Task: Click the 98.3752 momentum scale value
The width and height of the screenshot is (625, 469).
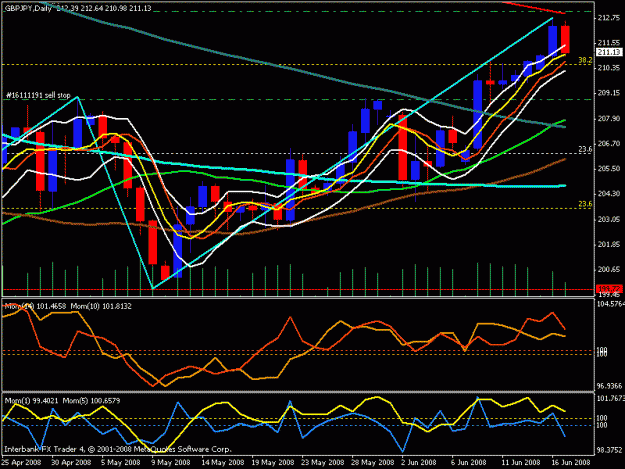Action: click(x=609, y=449)
